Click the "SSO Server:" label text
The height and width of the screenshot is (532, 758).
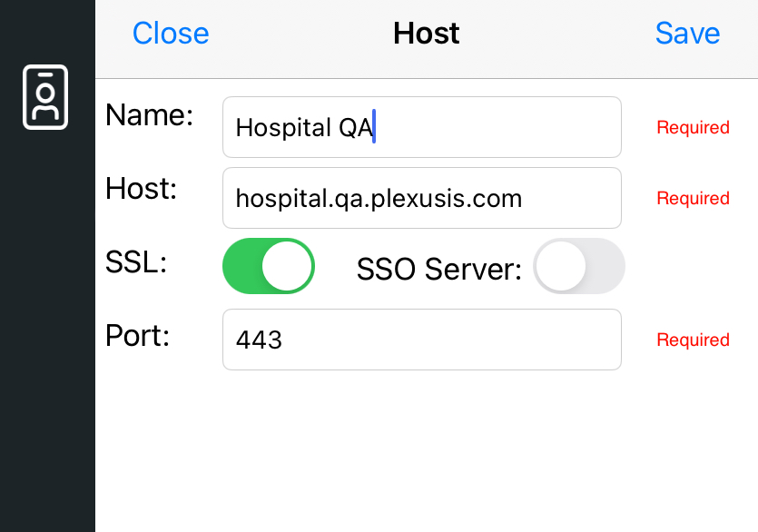click(439, 269)
